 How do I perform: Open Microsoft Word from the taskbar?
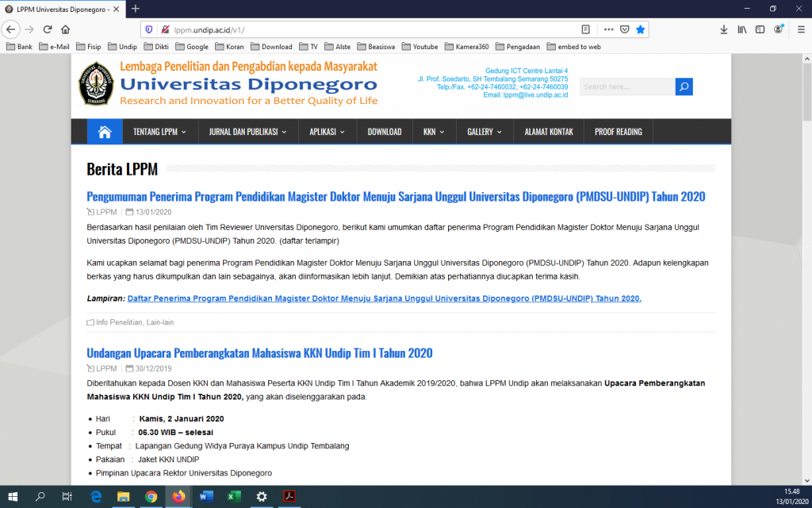coord(206,496)
